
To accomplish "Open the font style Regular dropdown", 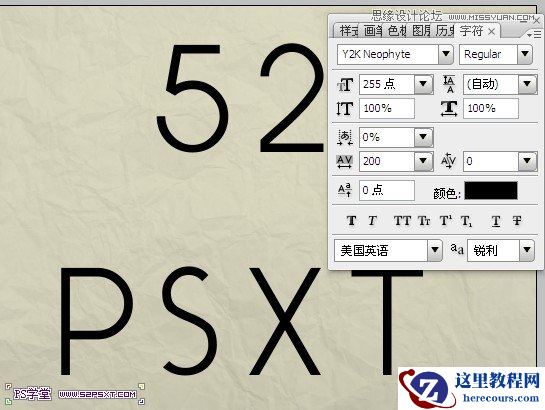I will pos(525,54).
